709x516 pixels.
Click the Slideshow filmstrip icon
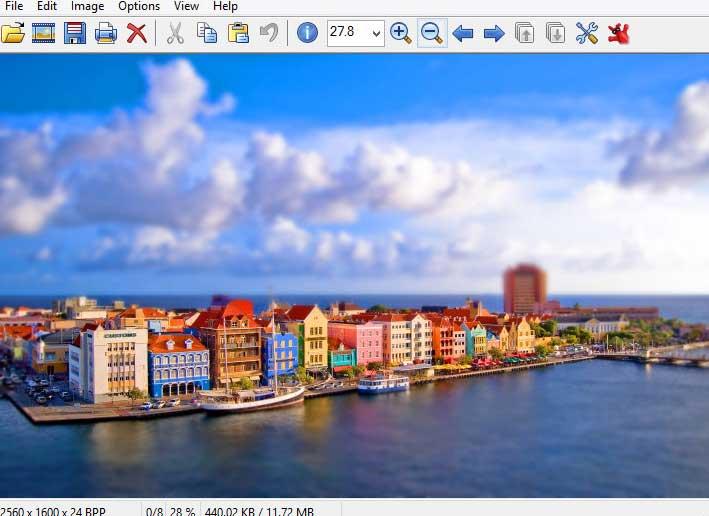click(x=43, y=33)
